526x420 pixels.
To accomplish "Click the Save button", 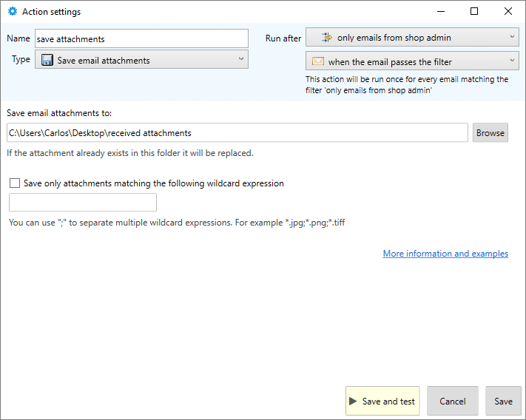I will click(x=503, y=401).
